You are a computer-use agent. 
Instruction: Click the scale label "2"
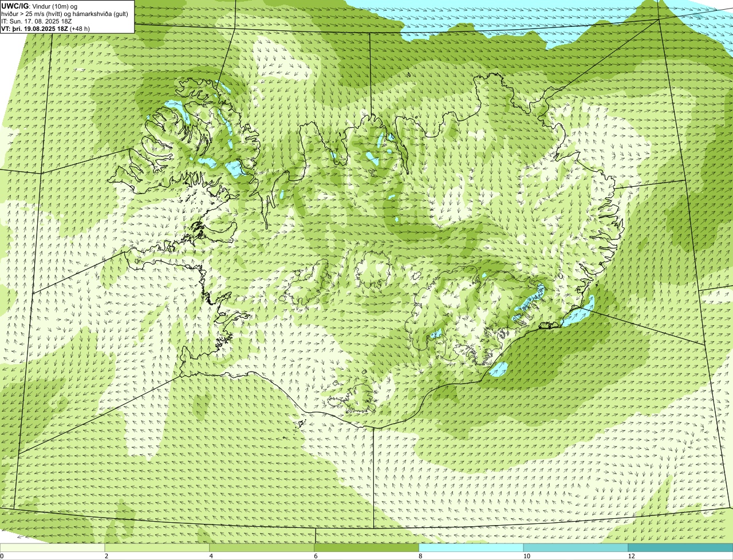106,556
